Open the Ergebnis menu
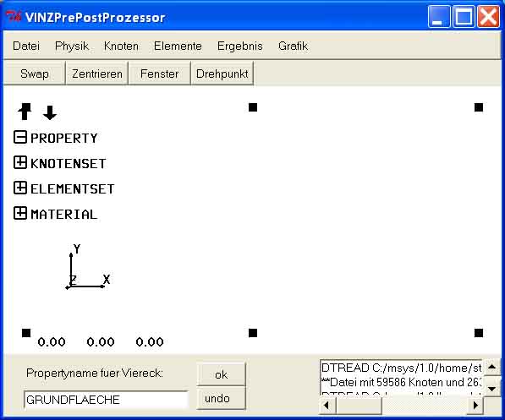505x420 pixels. [x=240, y=46]
